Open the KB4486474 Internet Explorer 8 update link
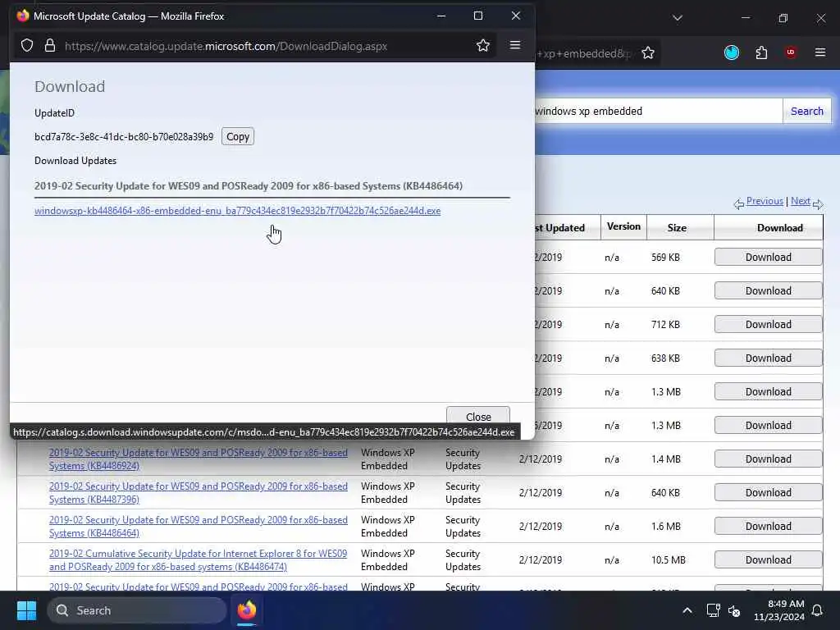This screenshot has width=840, height=630. tap(198, 559)
